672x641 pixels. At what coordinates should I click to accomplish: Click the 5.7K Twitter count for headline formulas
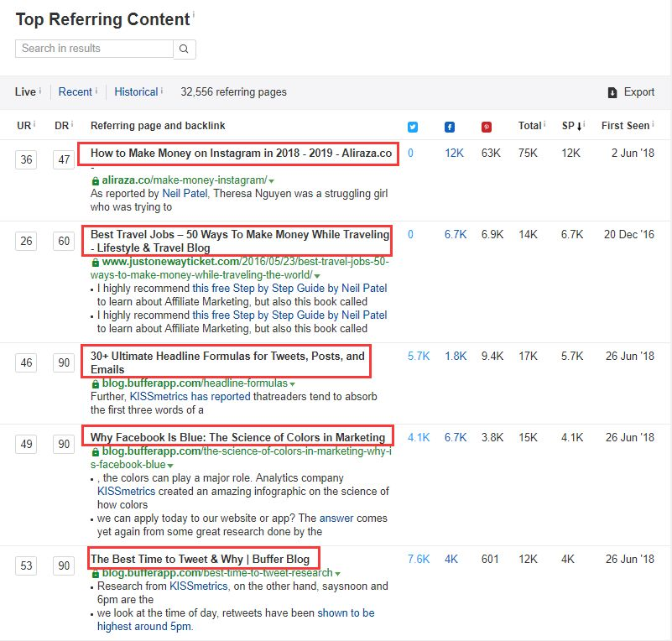coord(419,357)
